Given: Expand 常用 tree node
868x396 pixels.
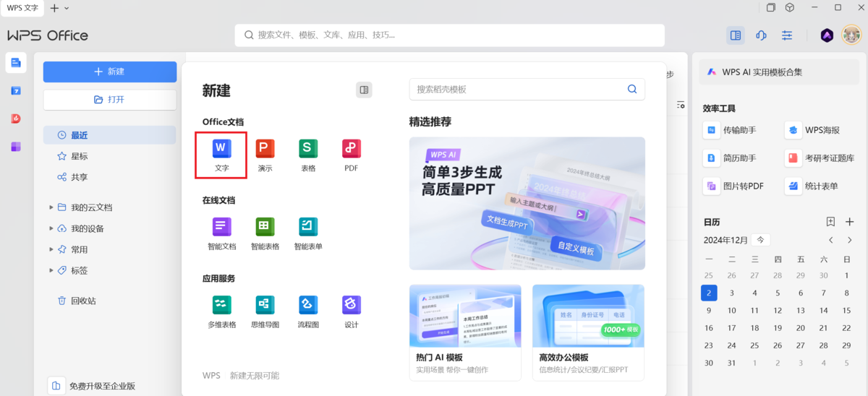Looking at the screenshot, I should point(51,249).
